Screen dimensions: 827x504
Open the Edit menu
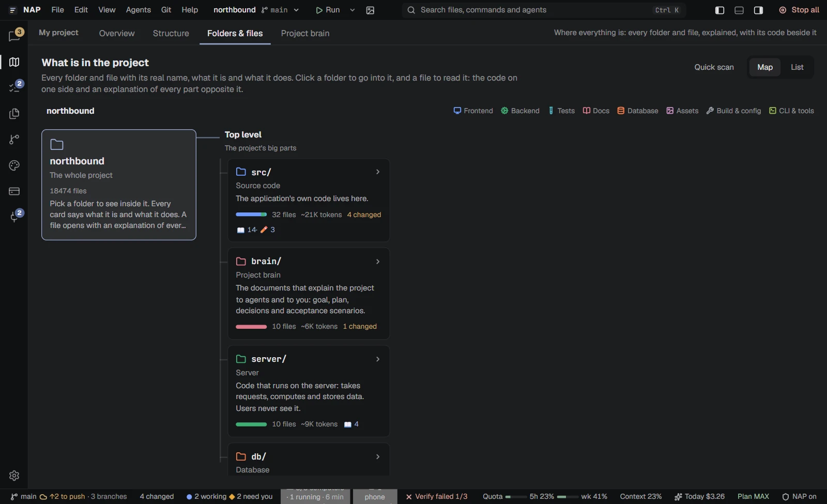(x=81, y=10)
